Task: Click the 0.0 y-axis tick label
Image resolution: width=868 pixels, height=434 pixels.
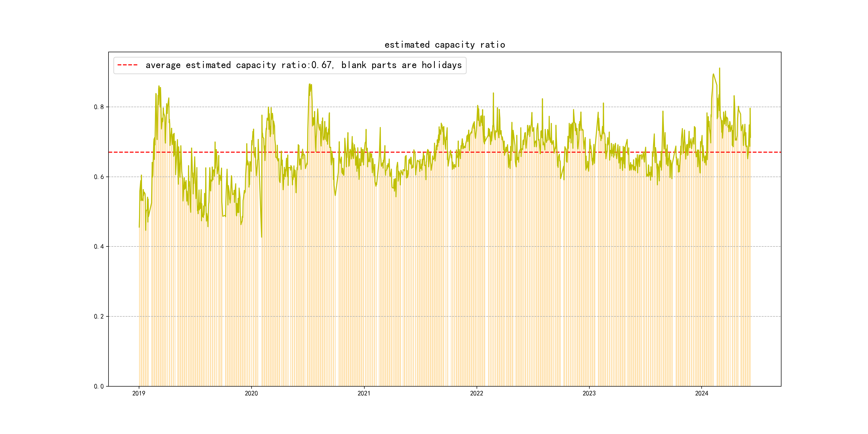Action: (99, 387)
